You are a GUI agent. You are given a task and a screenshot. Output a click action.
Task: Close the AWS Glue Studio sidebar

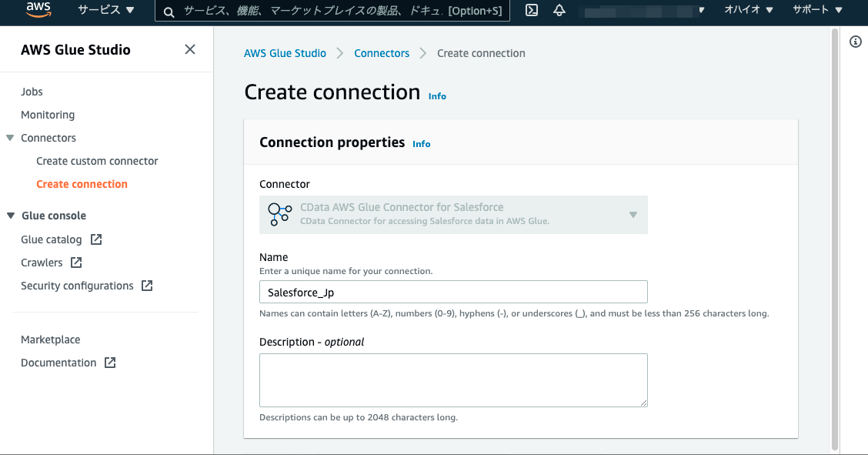click(190, 49)
